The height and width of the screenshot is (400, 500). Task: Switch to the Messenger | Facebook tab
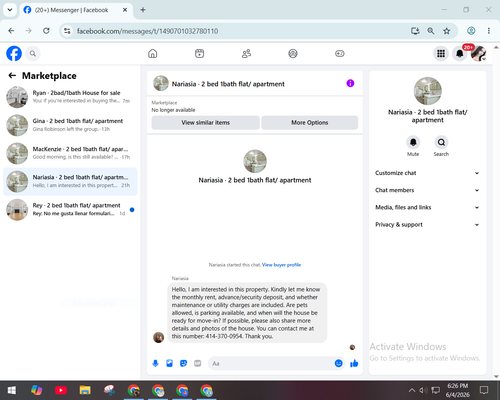76,10
